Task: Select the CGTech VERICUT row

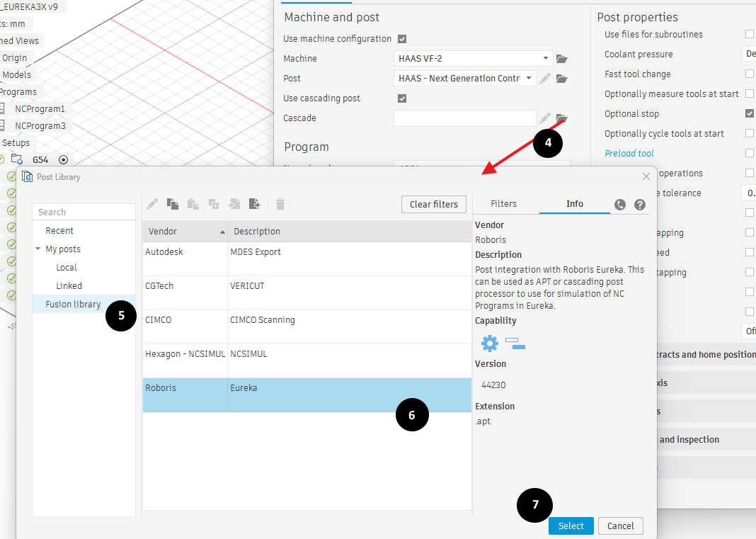Action: coord(307,293)
